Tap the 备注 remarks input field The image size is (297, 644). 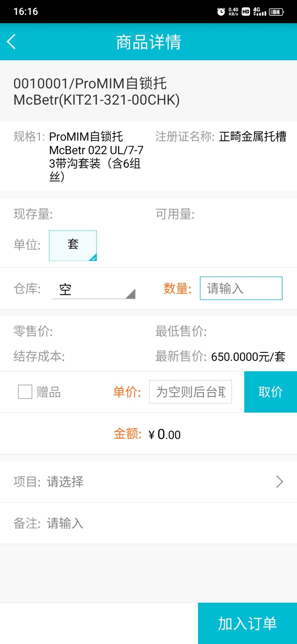[148, 523]
